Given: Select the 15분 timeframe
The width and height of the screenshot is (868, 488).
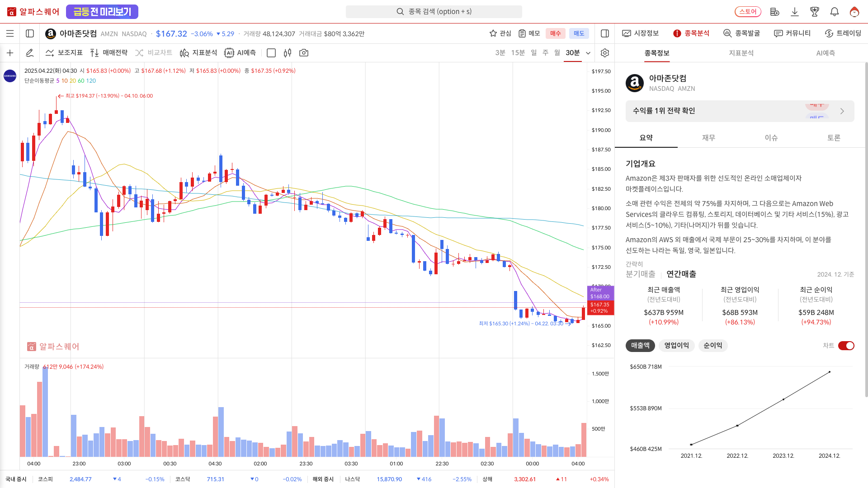Looking at the screenshot, I should coord(518,53).
